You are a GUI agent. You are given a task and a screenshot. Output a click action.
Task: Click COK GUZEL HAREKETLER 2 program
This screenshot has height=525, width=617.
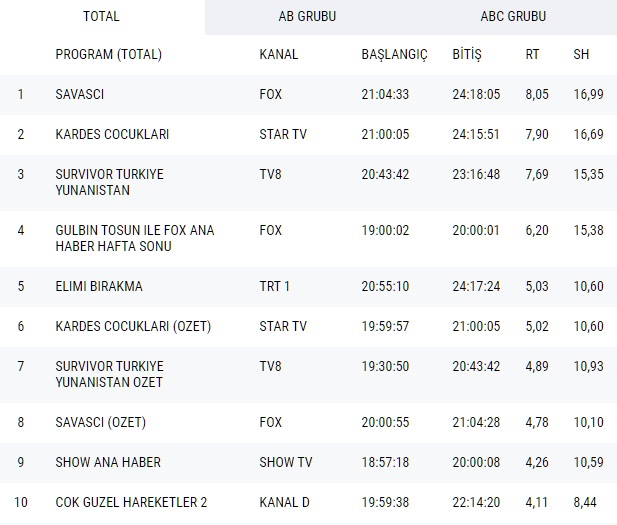(x=134, y=502)
